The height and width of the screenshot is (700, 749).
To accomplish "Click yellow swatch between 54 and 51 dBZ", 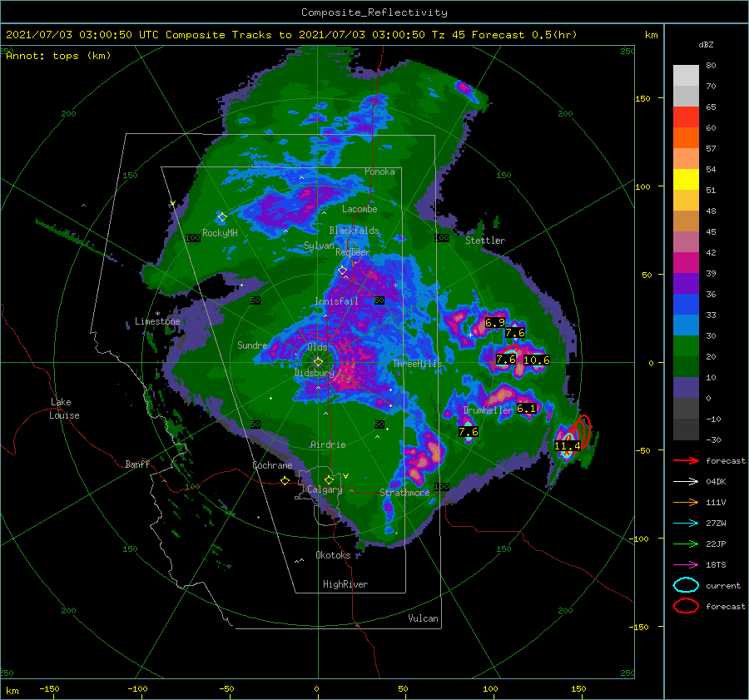I will tap(686, 180).
